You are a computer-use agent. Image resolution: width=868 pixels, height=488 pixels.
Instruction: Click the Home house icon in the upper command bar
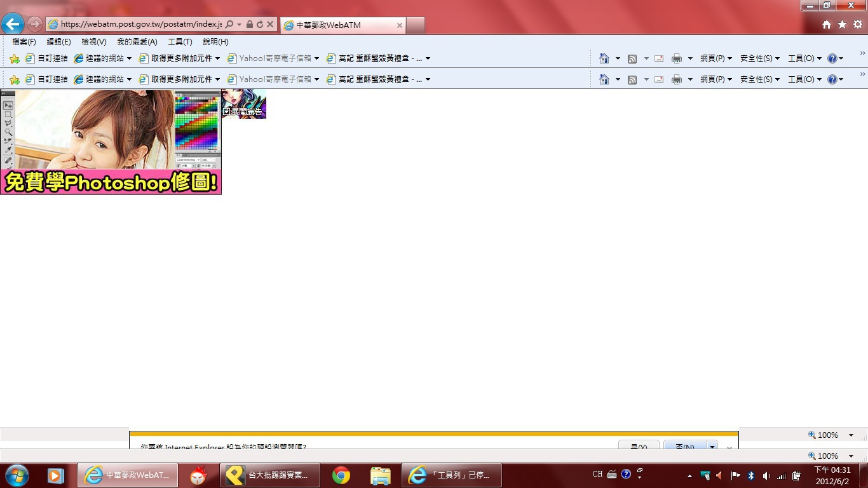(x=604, y=58)
